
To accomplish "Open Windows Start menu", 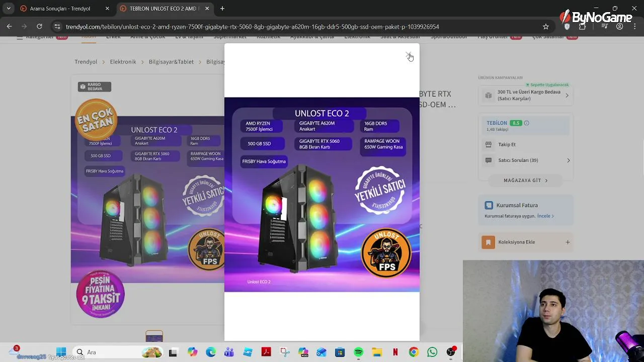I will click(61, 352).
